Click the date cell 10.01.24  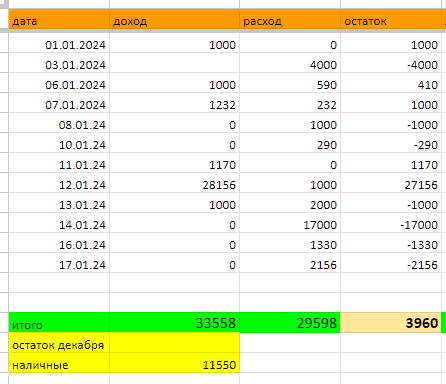click(59, 143)
